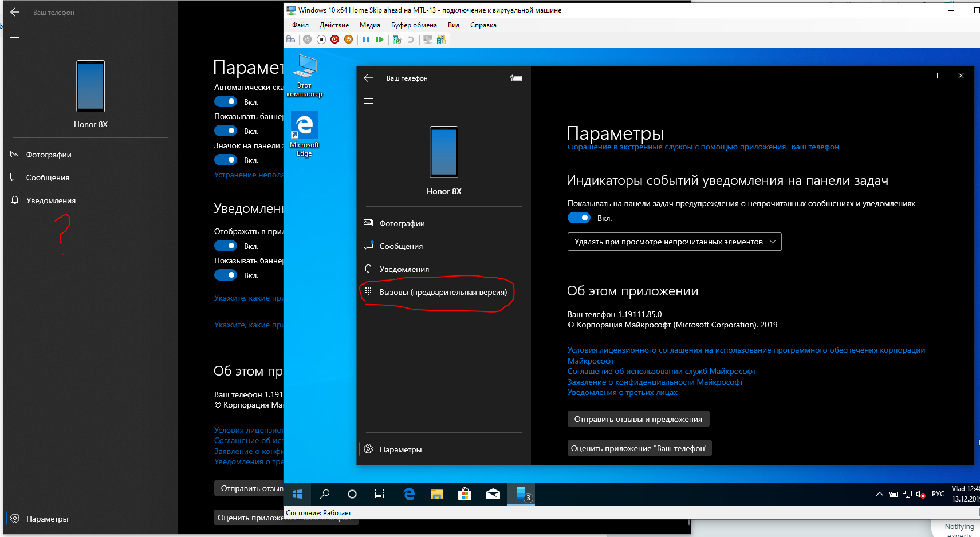Click battery power icon in VM tray
Image resolution: width=980 pixels, height=537 pixels.
pyautogui.click(x=894, y=494)
